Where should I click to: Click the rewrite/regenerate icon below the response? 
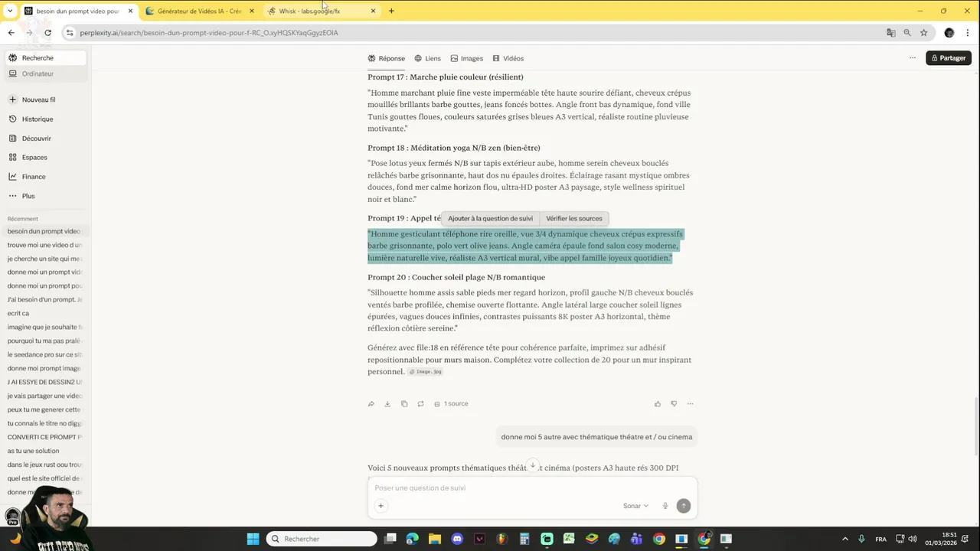coord(420,404)
